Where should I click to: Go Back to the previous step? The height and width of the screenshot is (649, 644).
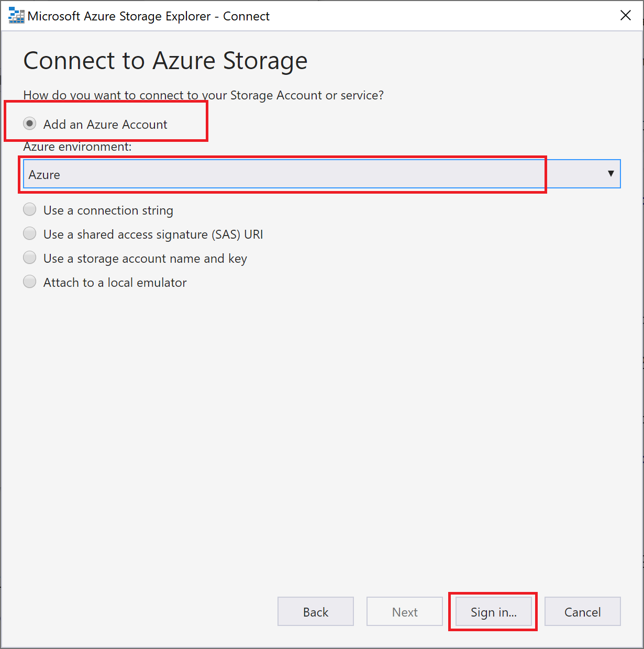(315, 611)
